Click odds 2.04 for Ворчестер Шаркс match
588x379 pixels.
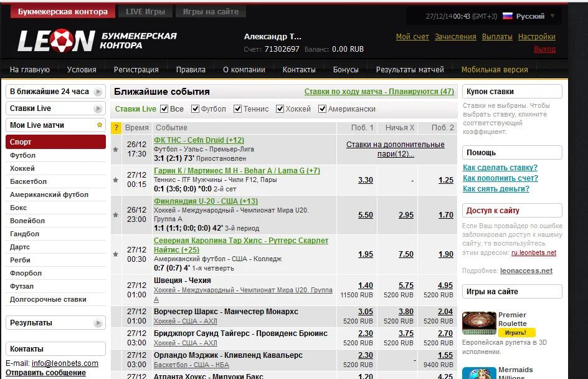tap(445, 312)
